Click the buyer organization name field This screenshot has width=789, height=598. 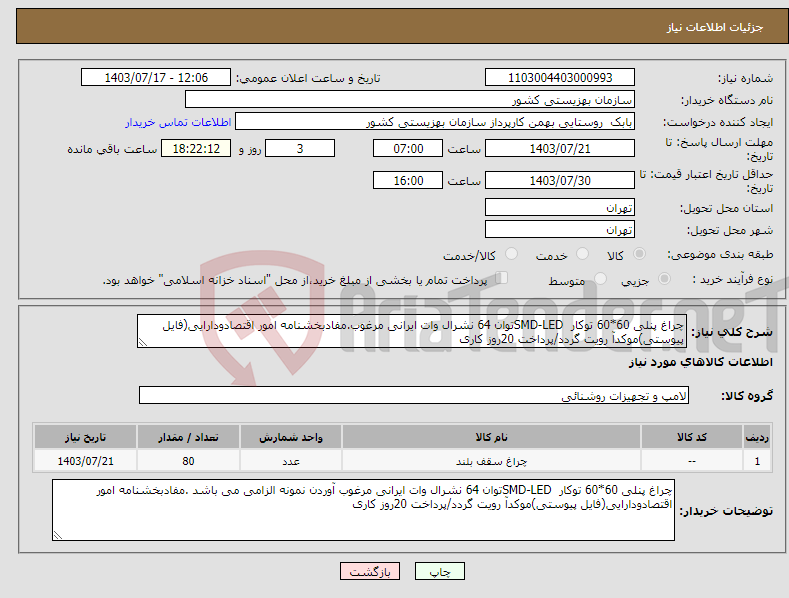coord(410,100)
